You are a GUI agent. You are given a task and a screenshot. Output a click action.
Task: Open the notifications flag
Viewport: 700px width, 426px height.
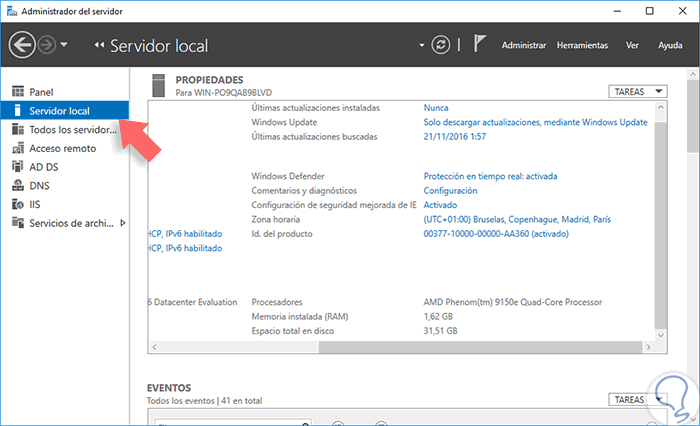point(479,44)
